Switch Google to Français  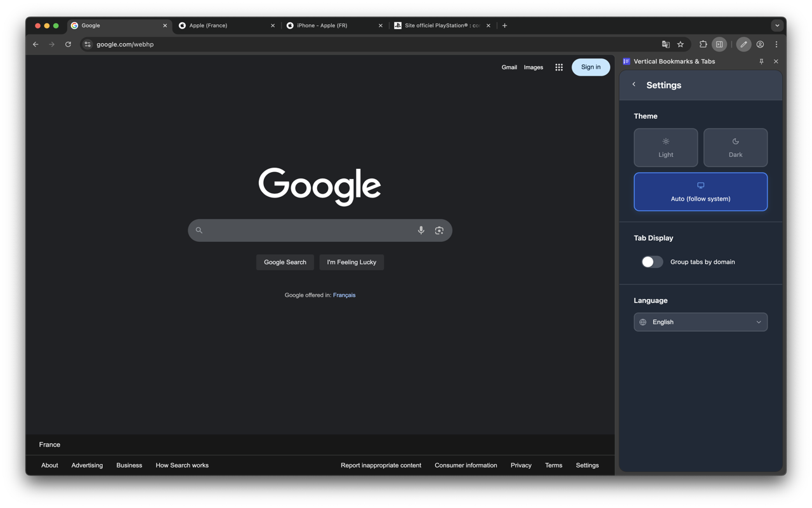tap(344, 295)
